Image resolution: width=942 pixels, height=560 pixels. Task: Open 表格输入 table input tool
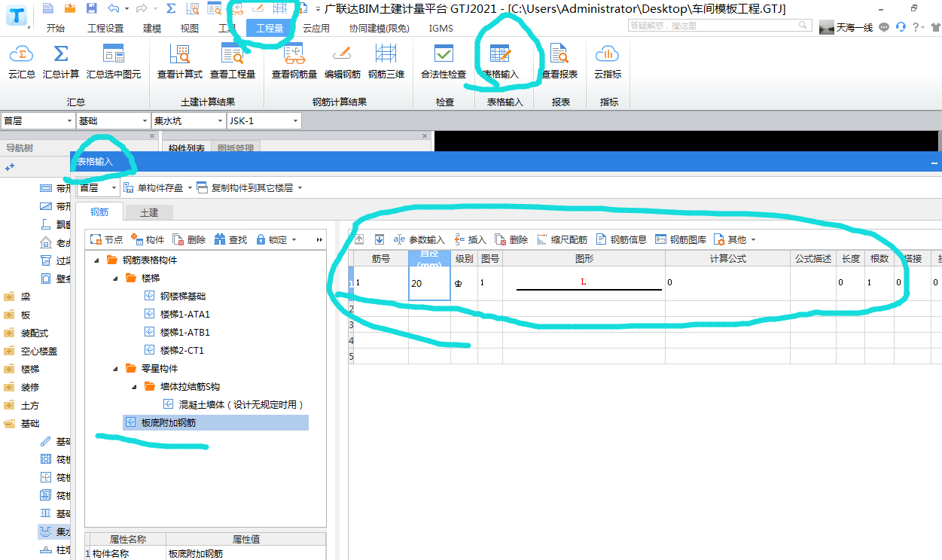point(501,61)
